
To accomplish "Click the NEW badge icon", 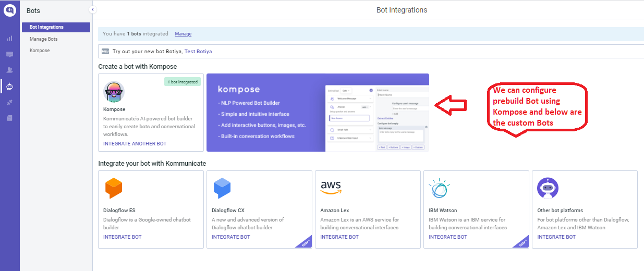I will point(105,52).
